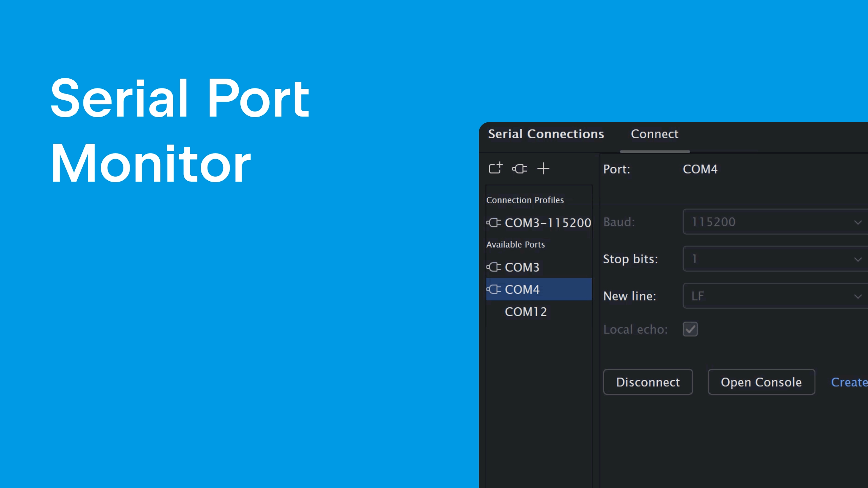Switch to the Connect tab
Screen dimensions: 868x488
tap(654, 134)
